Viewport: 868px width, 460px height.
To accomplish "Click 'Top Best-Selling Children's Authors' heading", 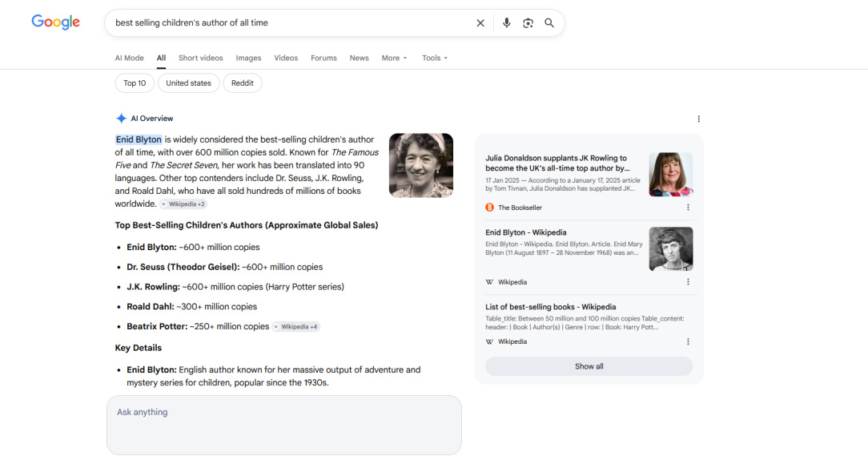I will [247, 225].
